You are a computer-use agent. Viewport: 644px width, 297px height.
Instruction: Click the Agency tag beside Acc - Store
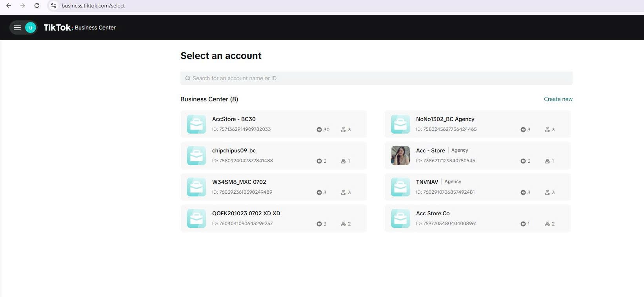pyautogui.click(x=460, y=150)
